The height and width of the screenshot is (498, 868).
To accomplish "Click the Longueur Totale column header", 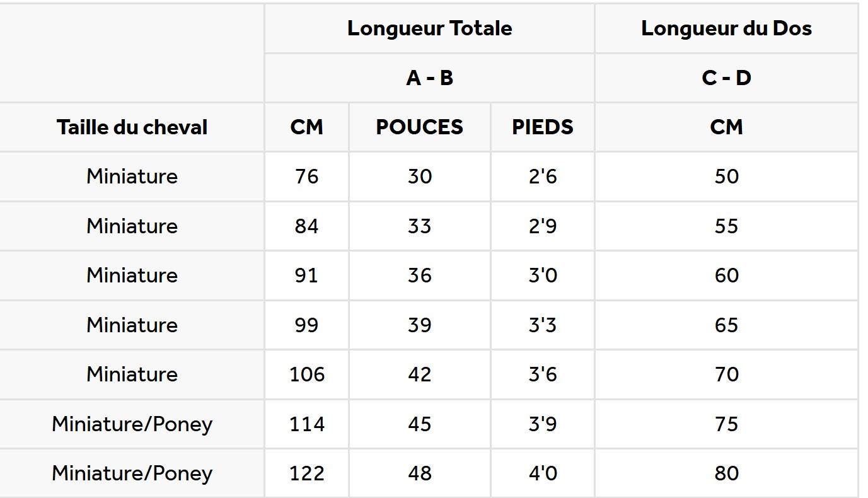I will click(429, 28).
